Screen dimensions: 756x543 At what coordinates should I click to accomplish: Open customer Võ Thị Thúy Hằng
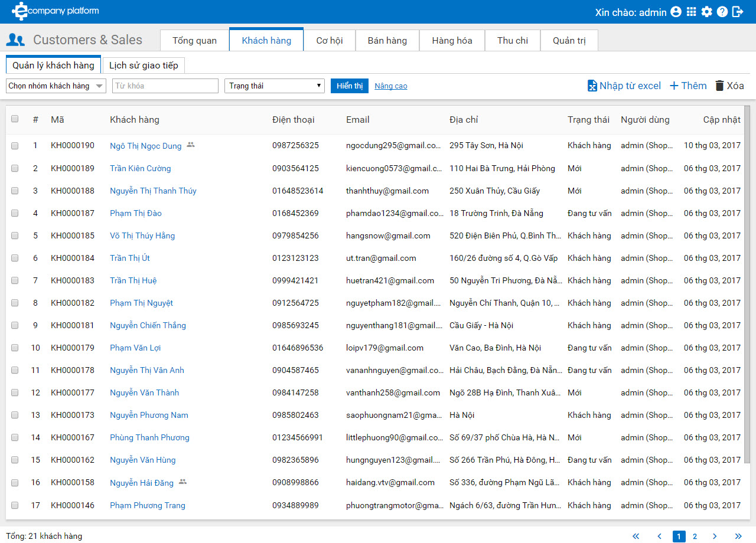pos(142,235)
